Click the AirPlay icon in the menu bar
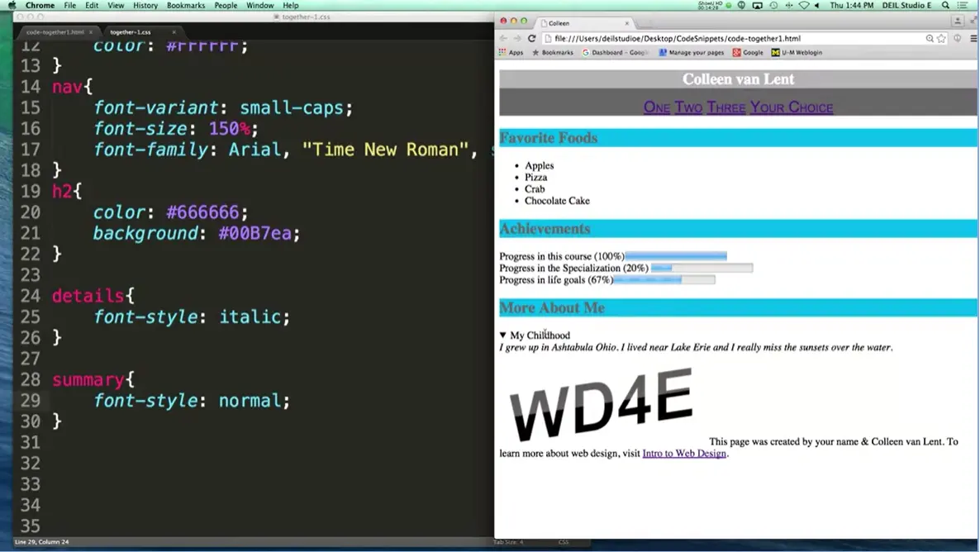The height and width of the screenshot is (552, 980). tap(758, 5)
